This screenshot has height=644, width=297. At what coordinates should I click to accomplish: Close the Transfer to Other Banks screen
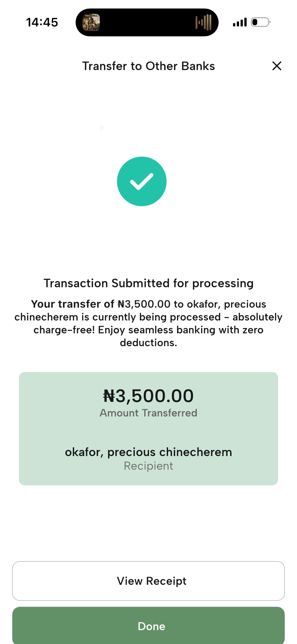(x=277, y=66)
